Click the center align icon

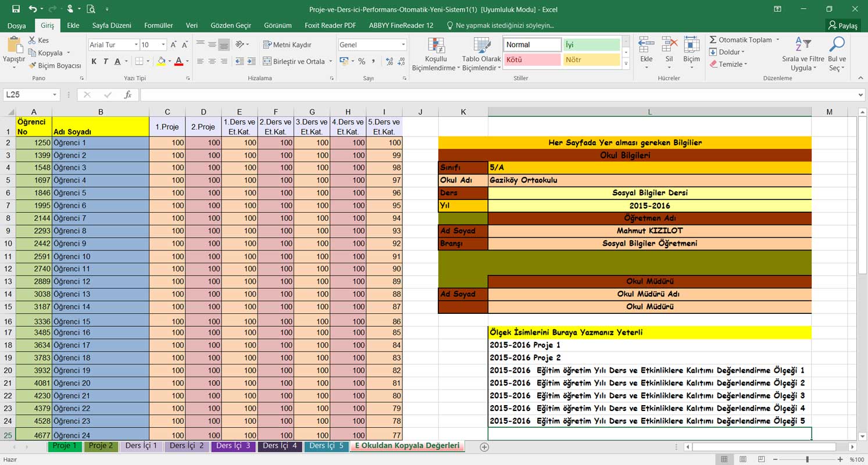[212, 61]
